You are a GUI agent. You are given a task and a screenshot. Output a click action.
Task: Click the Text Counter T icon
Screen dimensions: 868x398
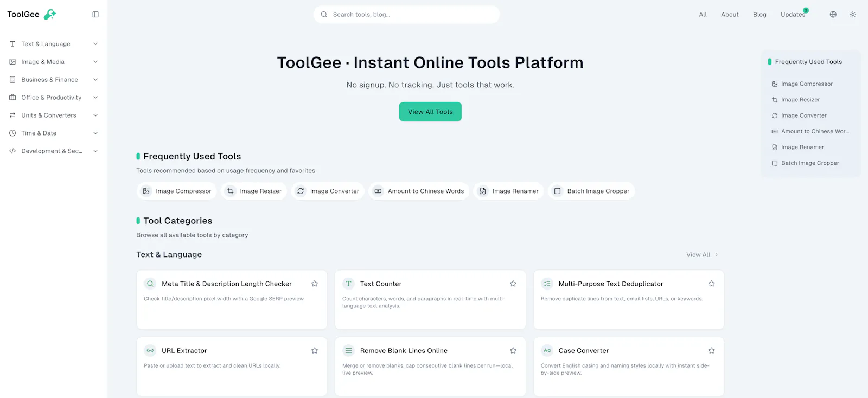349,284
